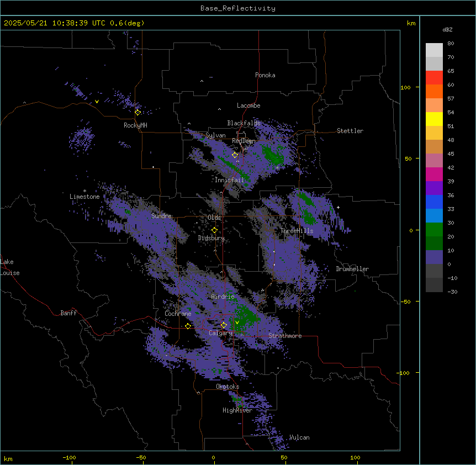The height and width of the screenshot is (465, 476).
Task: Click the -30 value in dBZ legend
Action: point(452,292)
